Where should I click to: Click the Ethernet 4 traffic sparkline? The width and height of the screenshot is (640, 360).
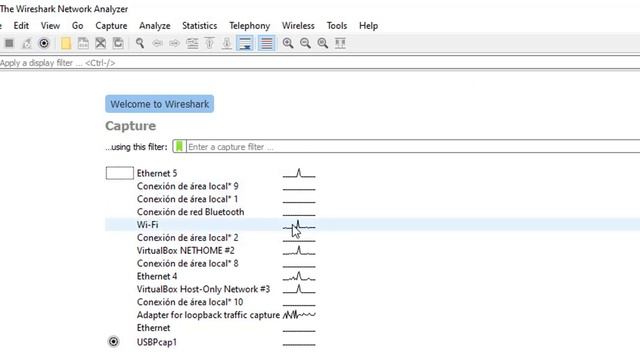tap(299, 276)
